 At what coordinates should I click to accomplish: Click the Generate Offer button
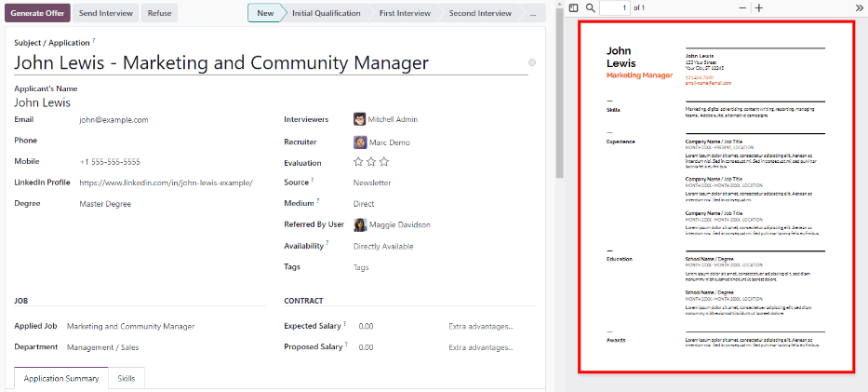36,14
